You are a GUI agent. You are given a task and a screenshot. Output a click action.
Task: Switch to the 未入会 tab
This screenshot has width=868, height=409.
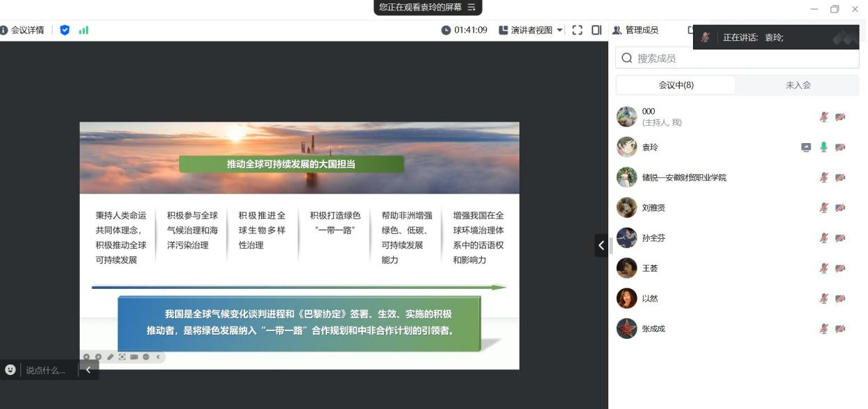(798, 85)
